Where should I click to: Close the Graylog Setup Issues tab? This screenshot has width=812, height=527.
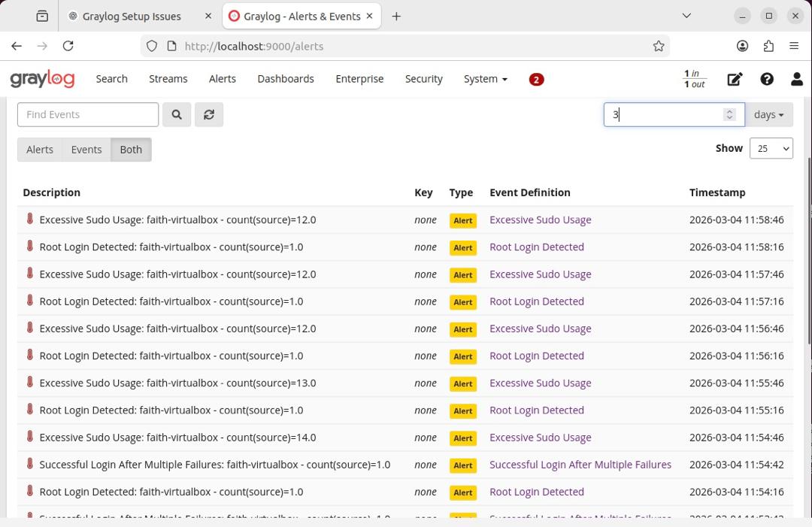[208, 17]
